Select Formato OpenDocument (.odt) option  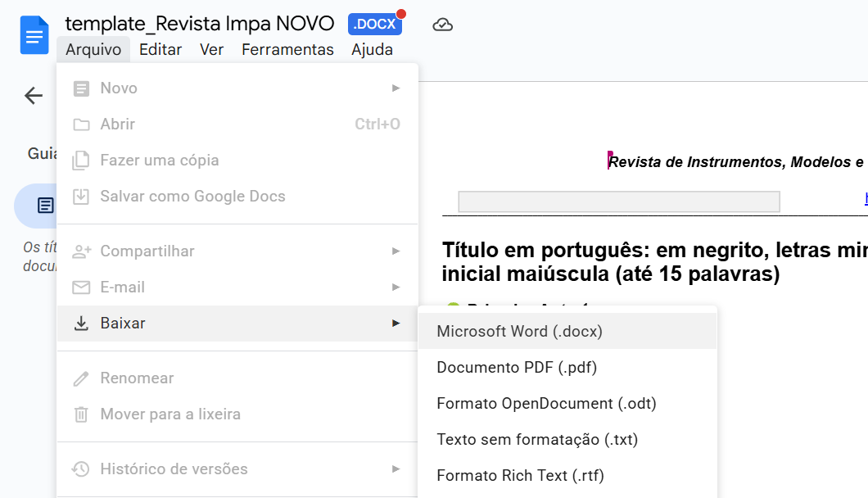pyautogui.click(x=546, y=404)
